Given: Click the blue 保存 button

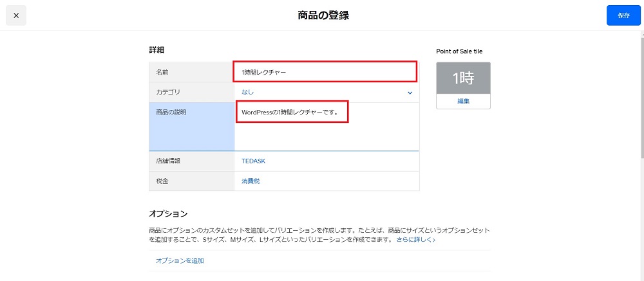Looking at the screenshot, I should 623,15.
